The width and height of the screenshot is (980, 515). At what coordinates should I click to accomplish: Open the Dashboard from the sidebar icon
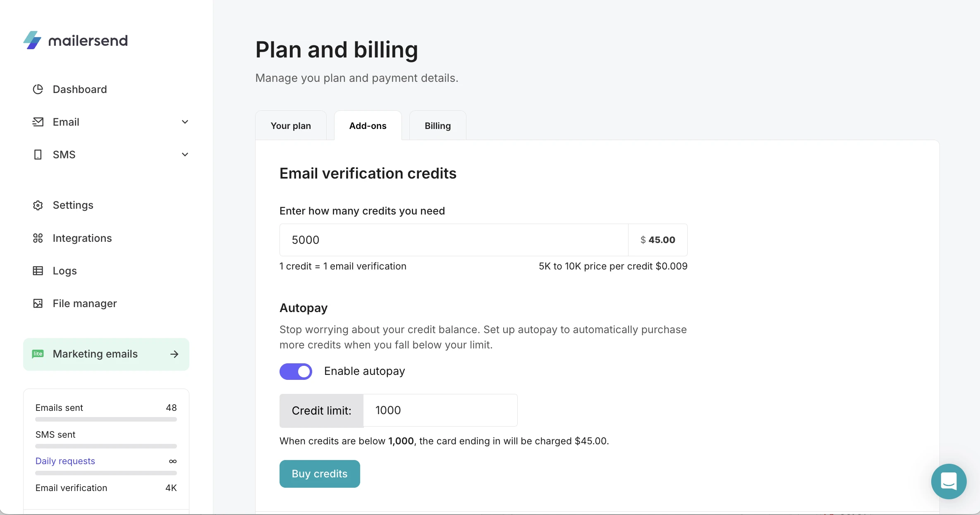coord(38,89)
